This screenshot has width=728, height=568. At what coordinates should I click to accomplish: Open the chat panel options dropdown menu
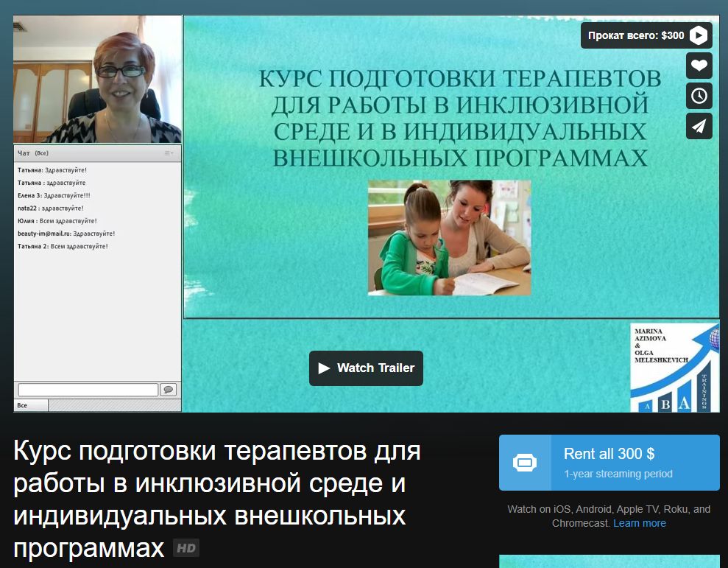coord(169,153)
